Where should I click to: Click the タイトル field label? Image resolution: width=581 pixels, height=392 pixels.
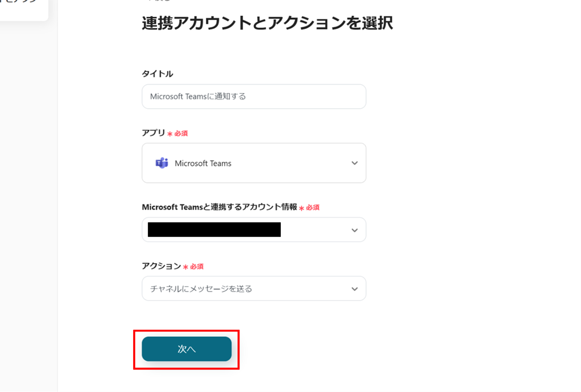(x=157, y=74)
